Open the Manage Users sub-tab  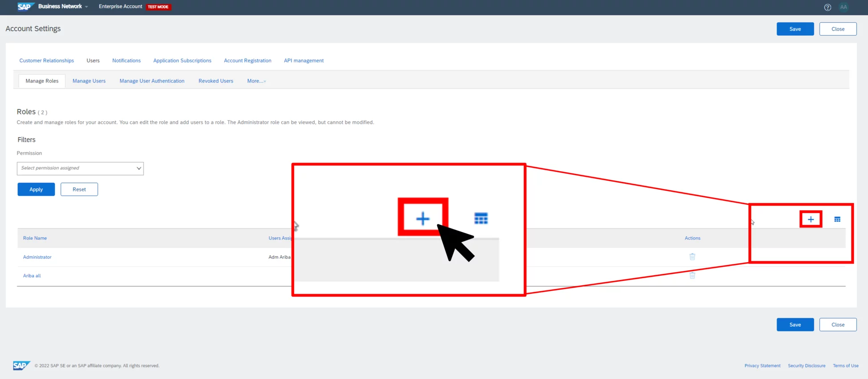89,81
